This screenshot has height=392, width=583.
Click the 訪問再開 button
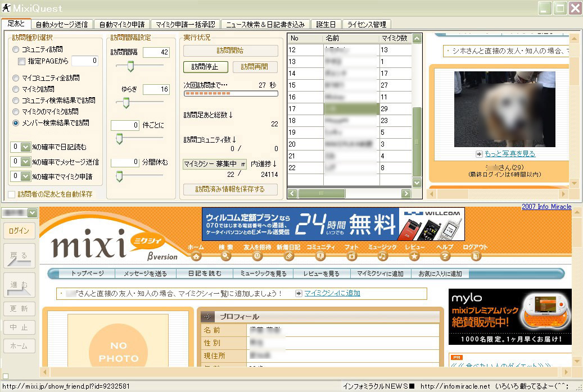pyautogui.click(x=255, y=67)
